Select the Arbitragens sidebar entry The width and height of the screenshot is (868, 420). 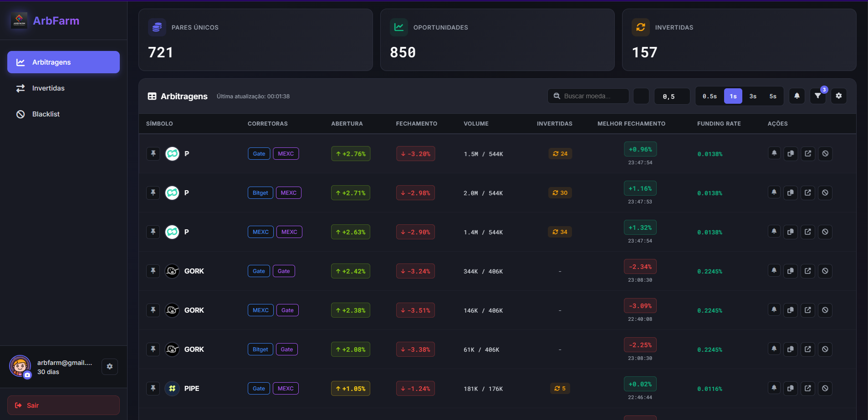tap(63, 62)
